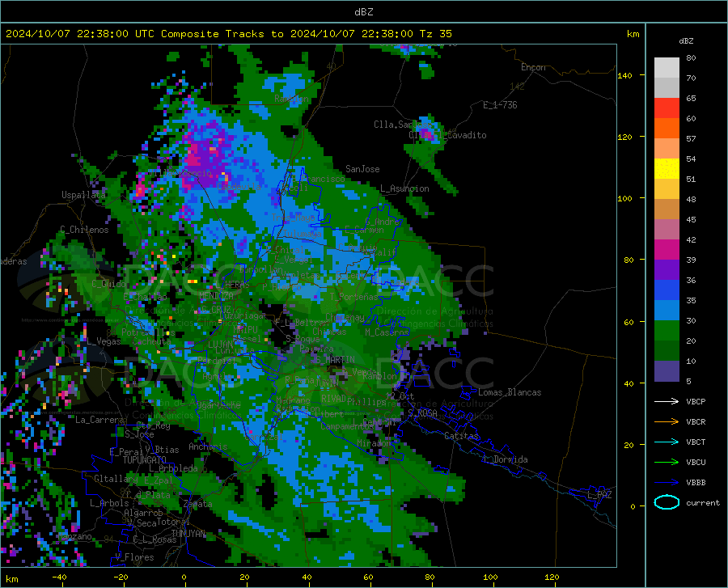Click the 'SanJose' map label

click(x=362, y=169)
